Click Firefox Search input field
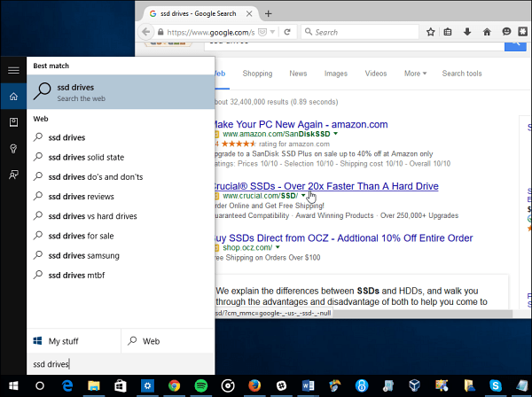Image resolution: width=532 pixels, height=397 pixels. click(360, 32)
